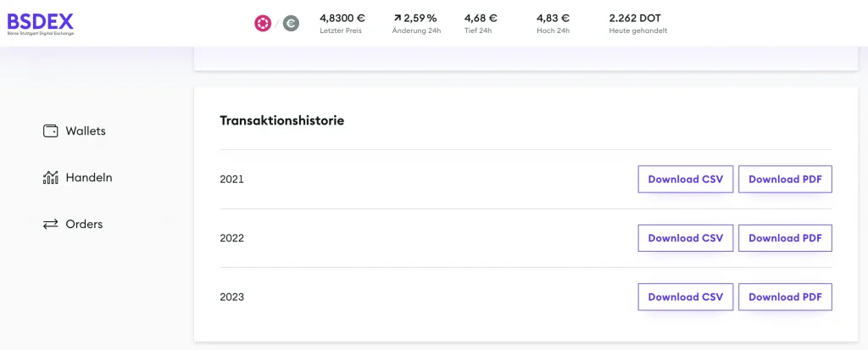Click the Orders swap-arrows icon
Viewport: 868px width, 350px height.
[x=50, y=225]
